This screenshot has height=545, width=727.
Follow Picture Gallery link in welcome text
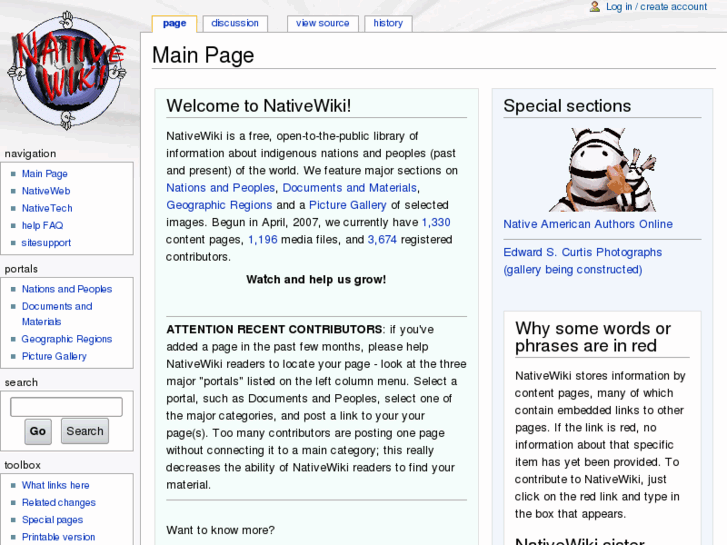(x=348, y=205)
